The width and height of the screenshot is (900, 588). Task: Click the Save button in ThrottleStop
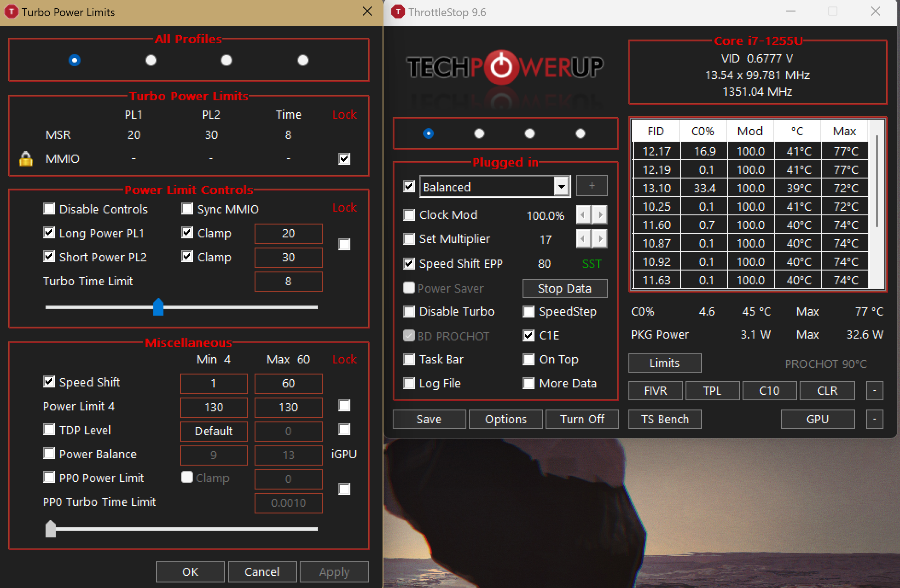click(x=429, y=419)
